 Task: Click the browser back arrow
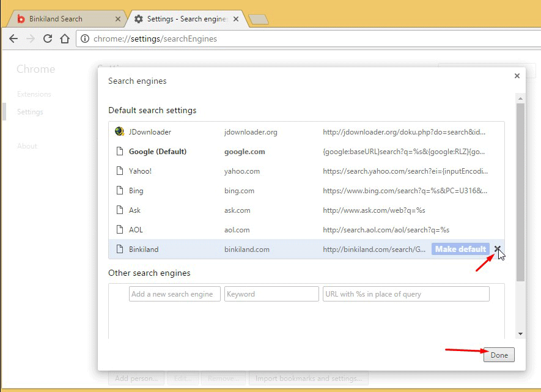pyautogui.click(x=13, y=39)
